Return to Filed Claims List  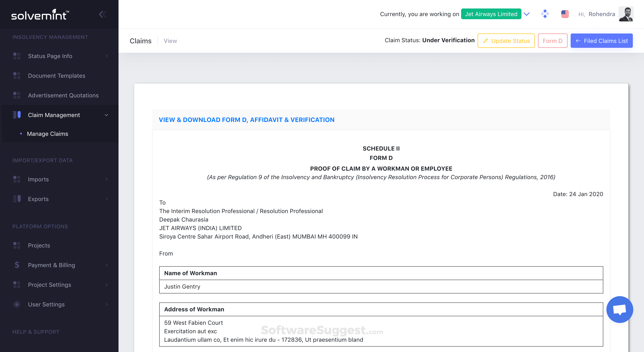[x=601, y=41]
